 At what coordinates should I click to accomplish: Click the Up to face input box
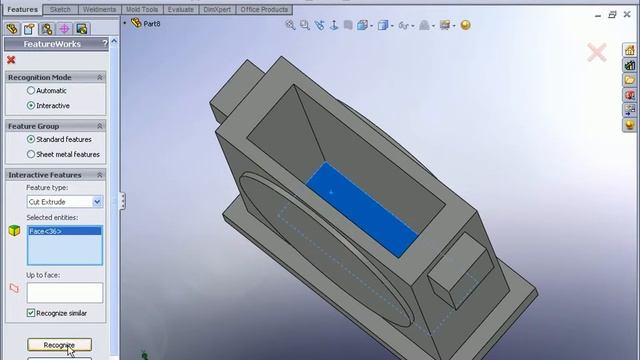[65, 293]
